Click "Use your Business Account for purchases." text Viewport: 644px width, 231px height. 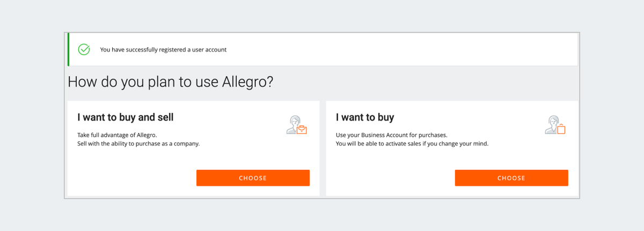click(x=391, y=135)
